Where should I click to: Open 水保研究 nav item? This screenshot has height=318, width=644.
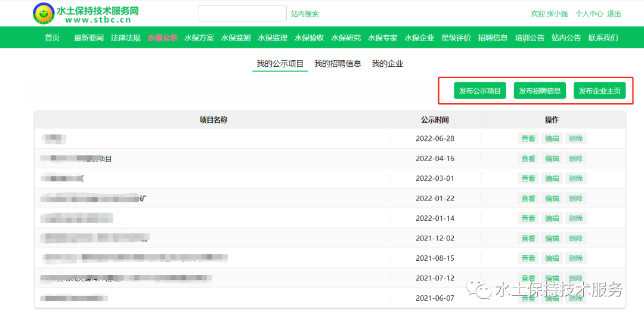point(346,38)
